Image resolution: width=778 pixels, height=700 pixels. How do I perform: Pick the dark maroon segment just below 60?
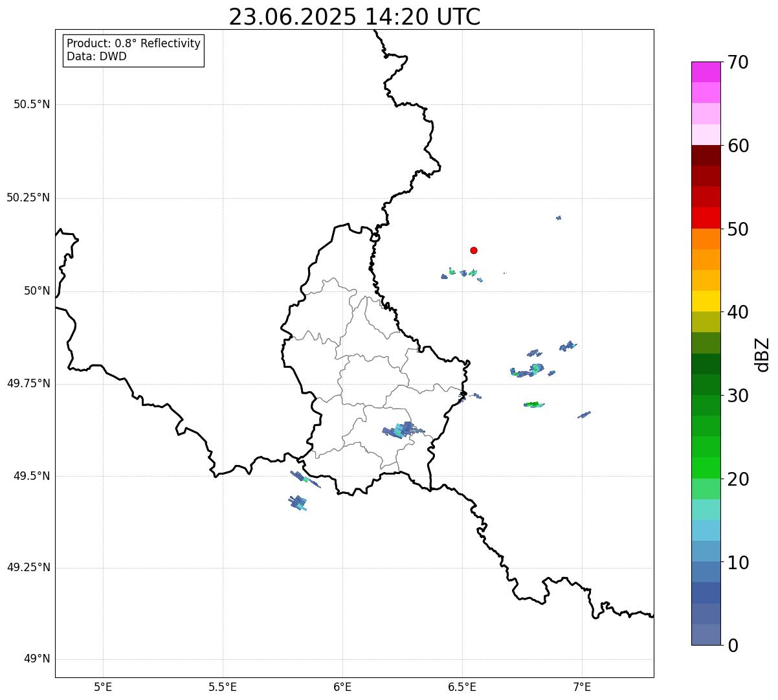[x=706, y=155]
